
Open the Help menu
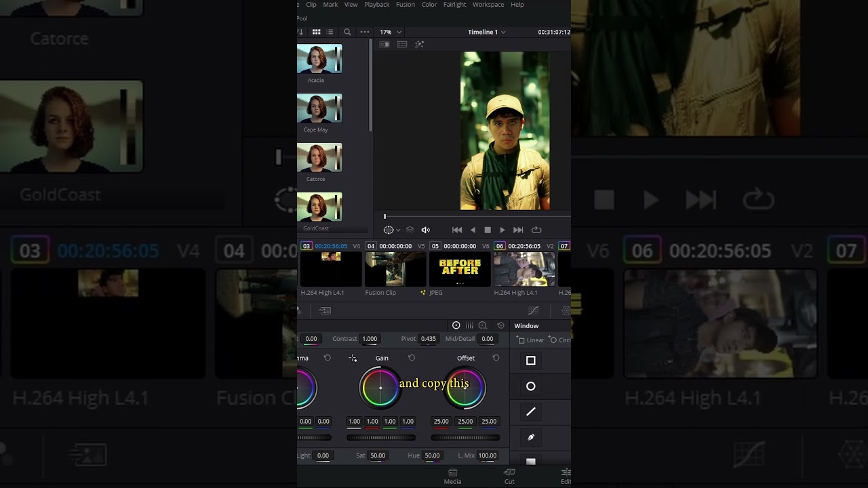coord(517,5)
